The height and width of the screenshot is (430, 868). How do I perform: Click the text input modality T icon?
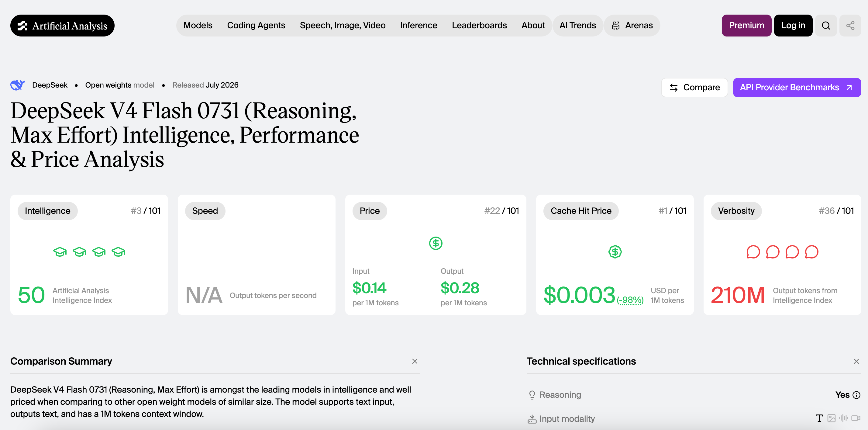pos(819,418)
